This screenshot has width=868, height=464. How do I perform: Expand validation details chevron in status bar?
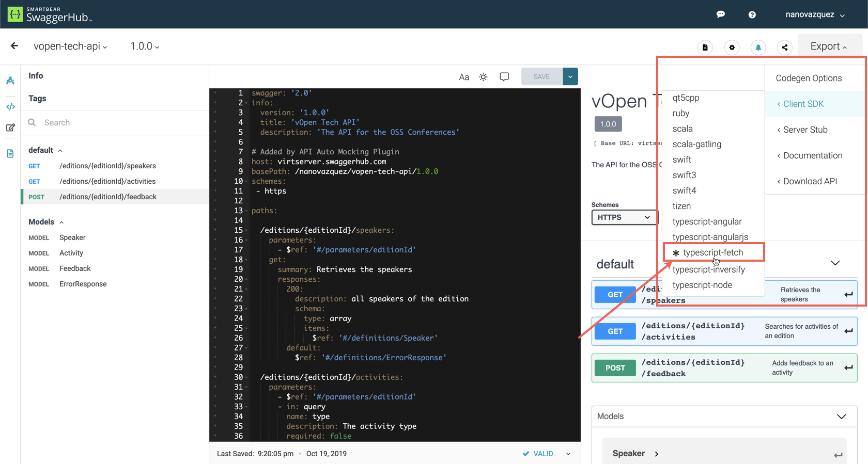tap(568, 454)
